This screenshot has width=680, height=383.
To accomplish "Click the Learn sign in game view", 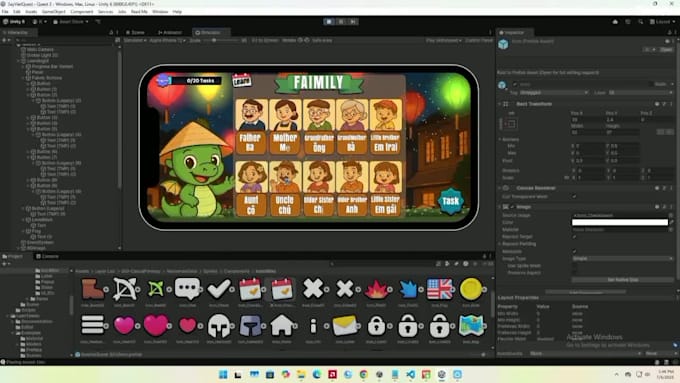I will point(242,81).
